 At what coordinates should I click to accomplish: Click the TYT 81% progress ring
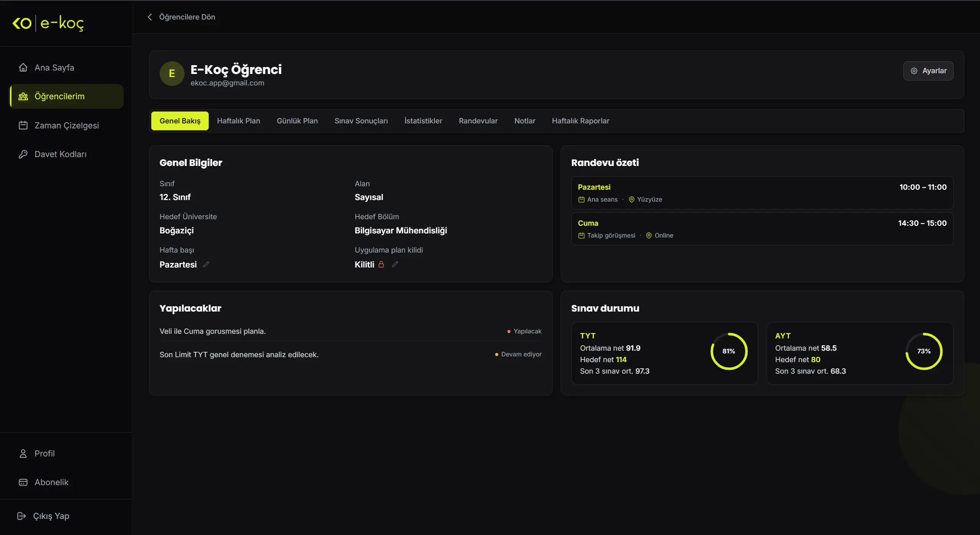(x=729, y=351)
